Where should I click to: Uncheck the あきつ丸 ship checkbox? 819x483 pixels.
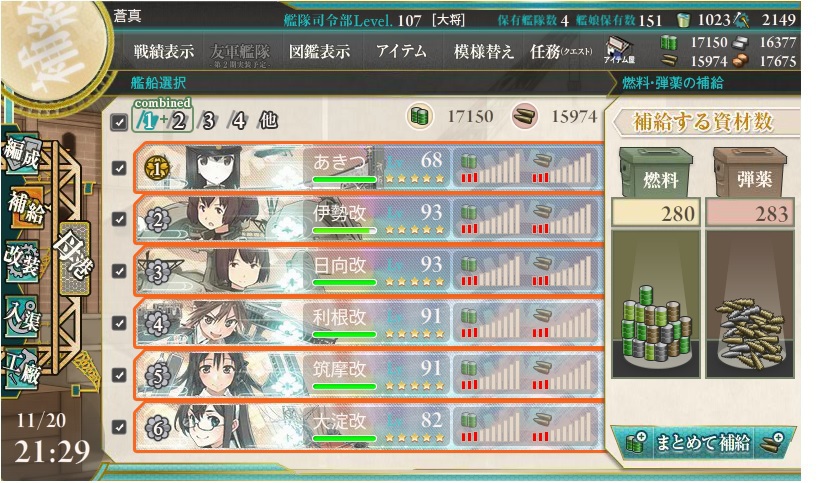point(119,168)
